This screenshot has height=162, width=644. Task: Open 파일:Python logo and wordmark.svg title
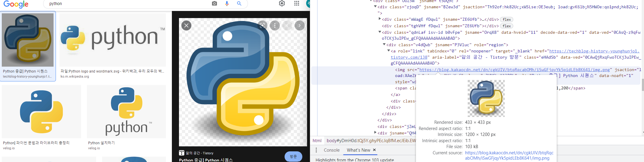112,71
